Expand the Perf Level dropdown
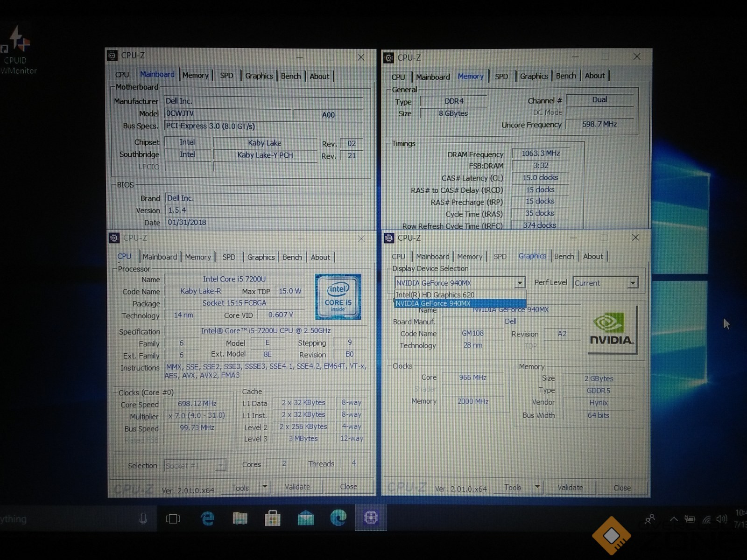The width and height of the screenshot is (747, 560). 633,283
